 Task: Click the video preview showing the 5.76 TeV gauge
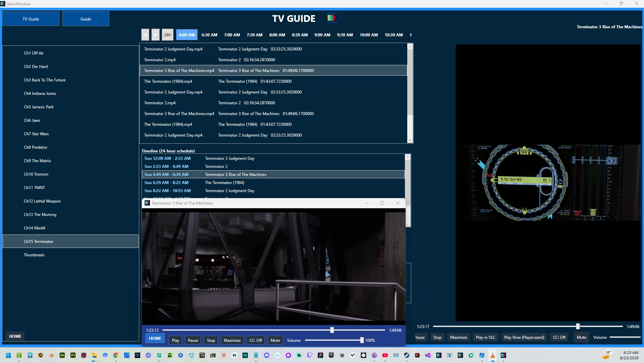(x=548, y=183)
